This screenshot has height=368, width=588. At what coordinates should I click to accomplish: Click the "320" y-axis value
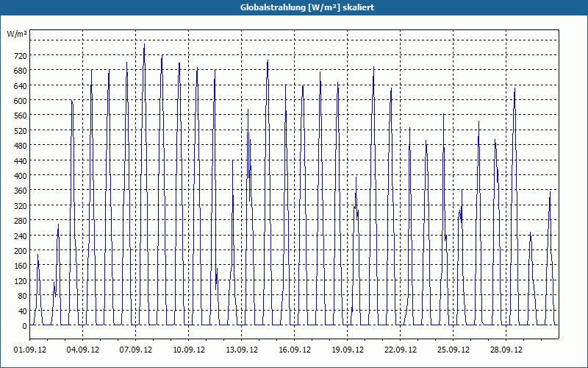[x=21, y=206]
